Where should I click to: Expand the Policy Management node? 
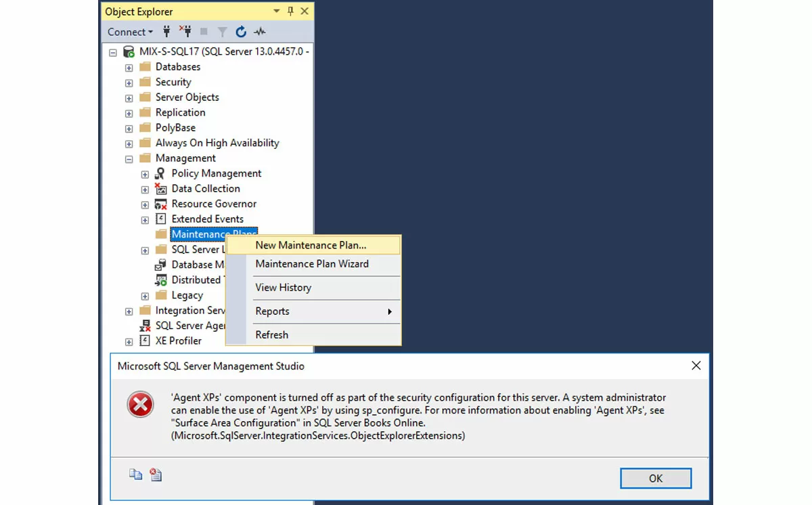(x=145, y=174)
